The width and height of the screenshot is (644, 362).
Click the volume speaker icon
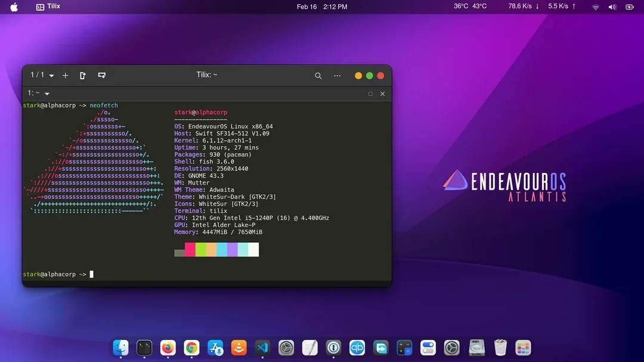[x=612, y=7]
